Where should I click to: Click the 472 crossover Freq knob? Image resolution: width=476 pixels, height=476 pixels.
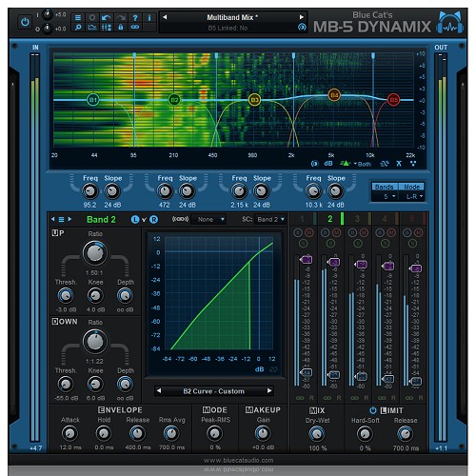coord(165,191)
